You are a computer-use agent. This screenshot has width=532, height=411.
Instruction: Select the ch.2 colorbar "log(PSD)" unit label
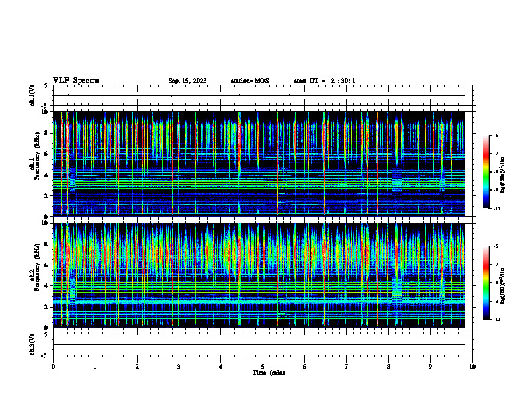(x=503, y=285)
